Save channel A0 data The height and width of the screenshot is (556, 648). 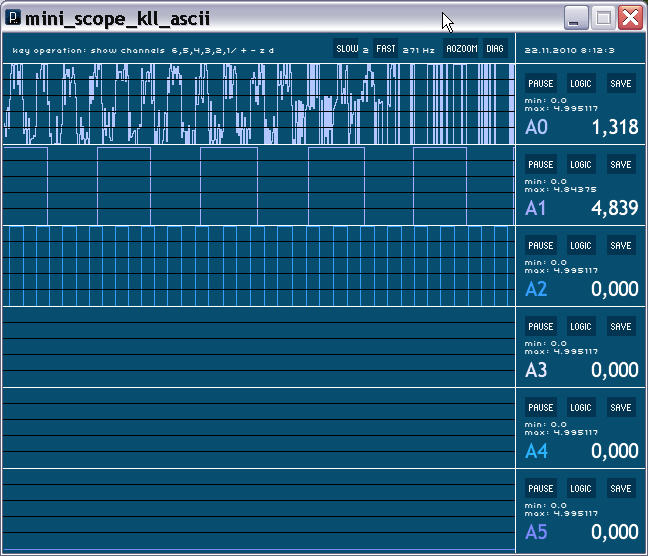click(x=621, y=84)
